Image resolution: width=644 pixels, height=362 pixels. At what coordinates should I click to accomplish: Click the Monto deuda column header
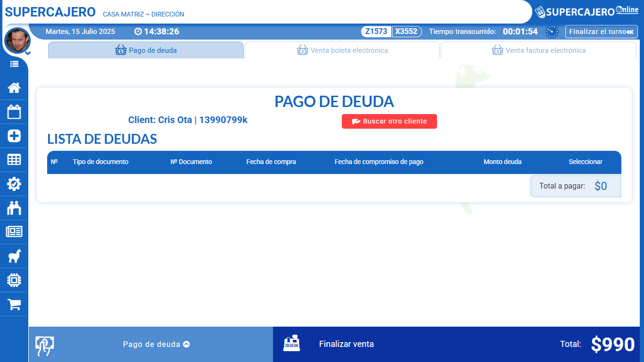[x=503, y=162]
